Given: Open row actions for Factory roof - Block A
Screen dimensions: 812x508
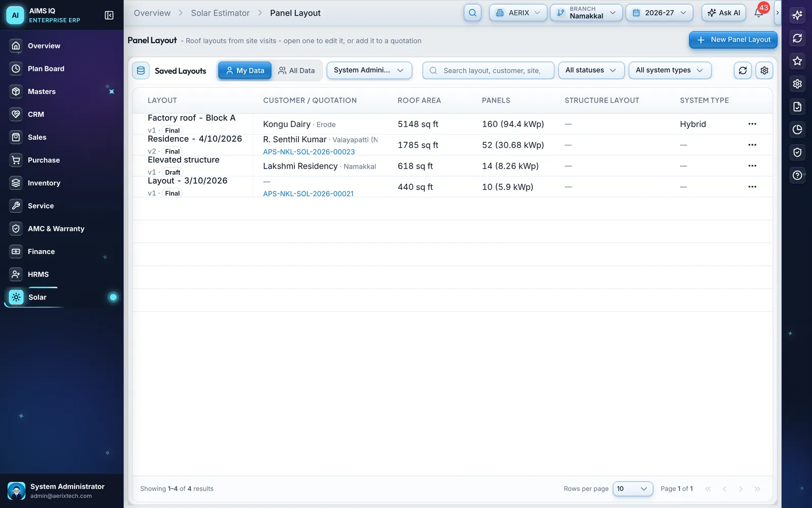Looking at the screenshot, I should (752, 124).
